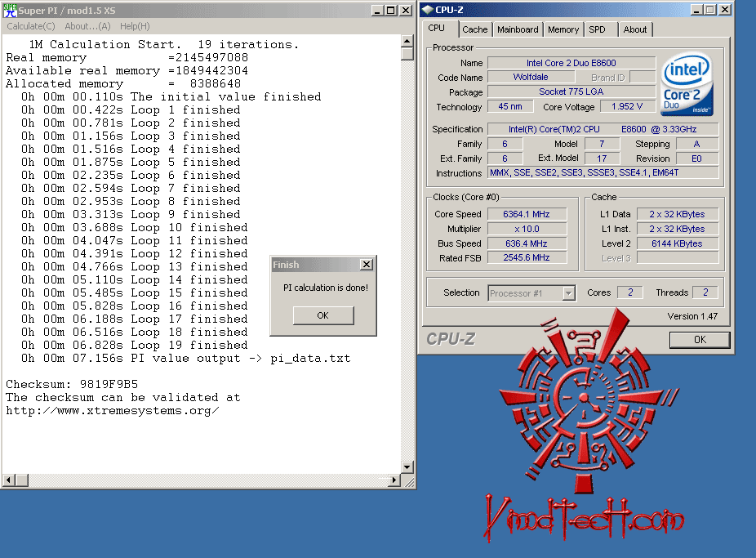Click the Core Speed value '6364.1 MHz'

(x=527, y=214)
